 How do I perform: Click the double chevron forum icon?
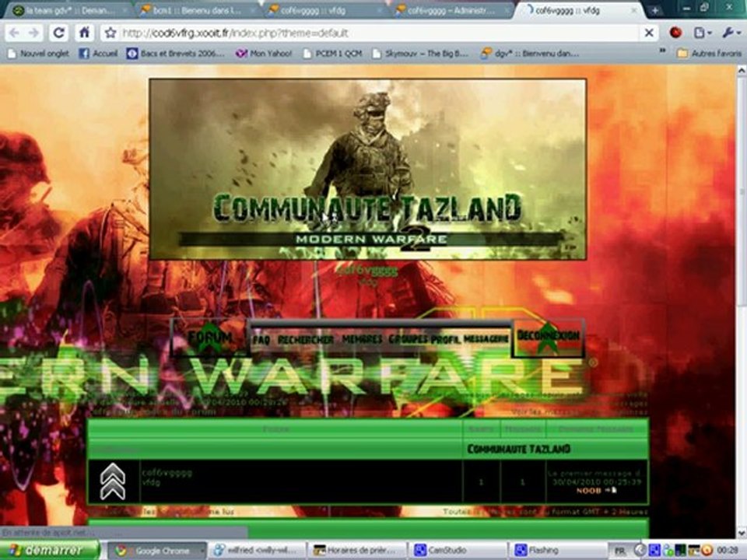pos(113,481)
